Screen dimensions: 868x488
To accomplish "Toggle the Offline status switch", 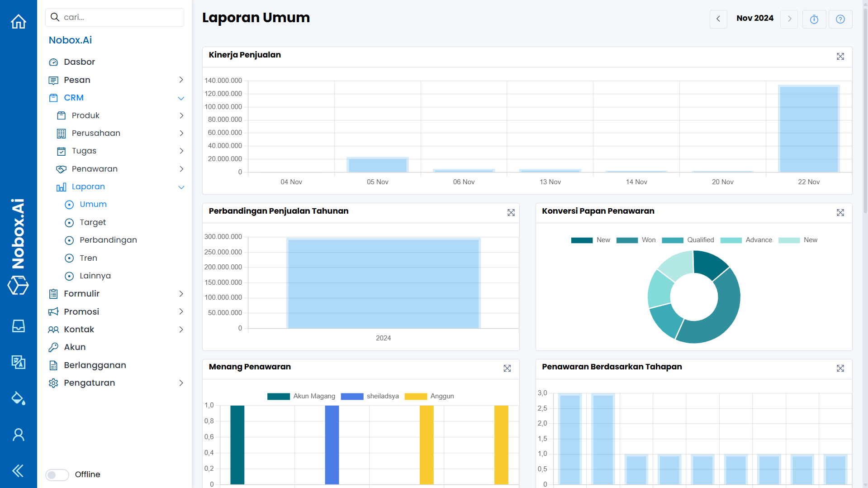I will [x=57, y=474].
